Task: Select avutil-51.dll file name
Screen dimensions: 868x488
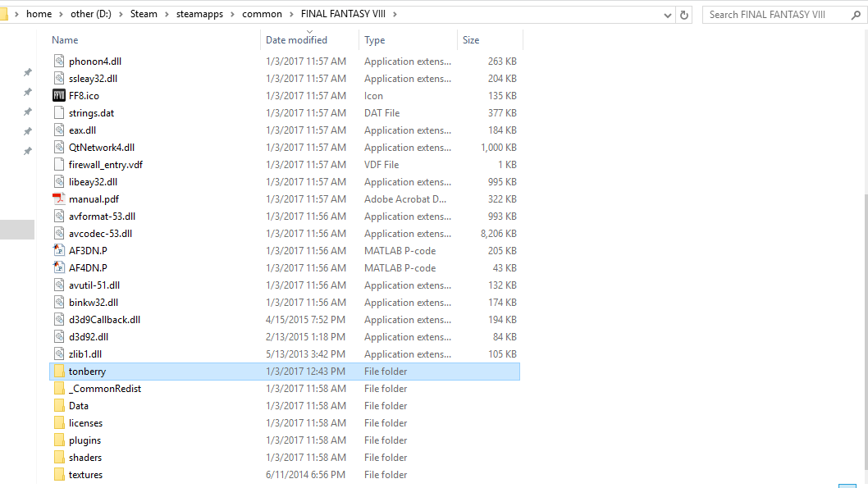Action: 94,285
